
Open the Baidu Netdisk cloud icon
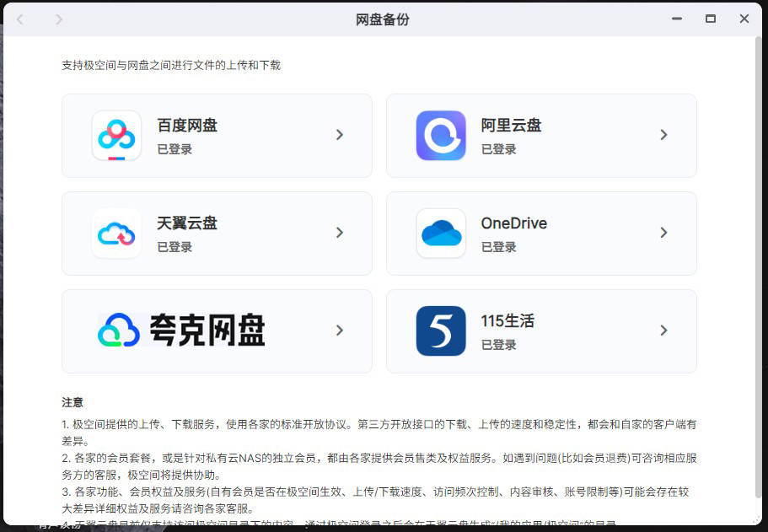click(x=116, y=136)
